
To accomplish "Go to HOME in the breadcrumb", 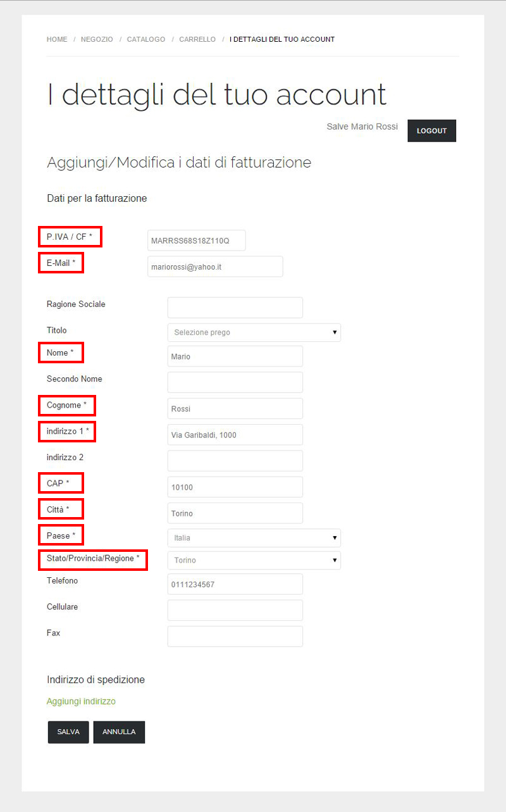I will tap(57, 39).
